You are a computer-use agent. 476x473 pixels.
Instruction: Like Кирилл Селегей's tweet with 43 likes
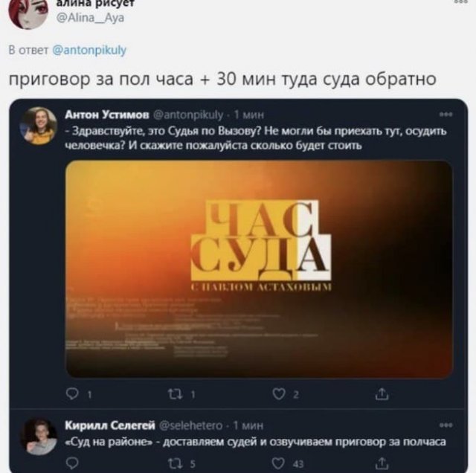(x=279, y=463)
